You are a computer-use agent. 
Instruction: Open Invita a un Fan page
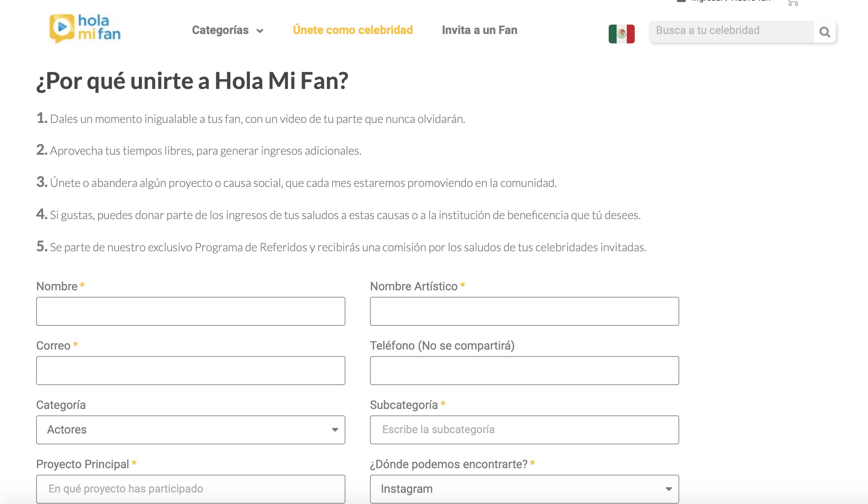click(480, 30)
